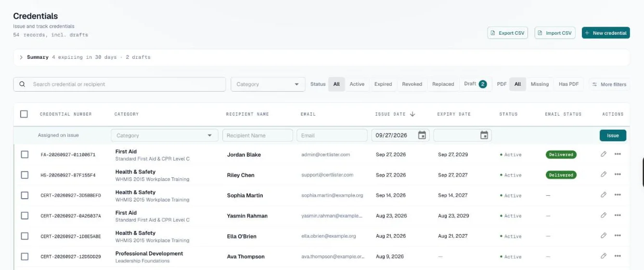Viewport: 644px width, 270px height.
Task: Sort by Category column header
Action: [127, 114]
